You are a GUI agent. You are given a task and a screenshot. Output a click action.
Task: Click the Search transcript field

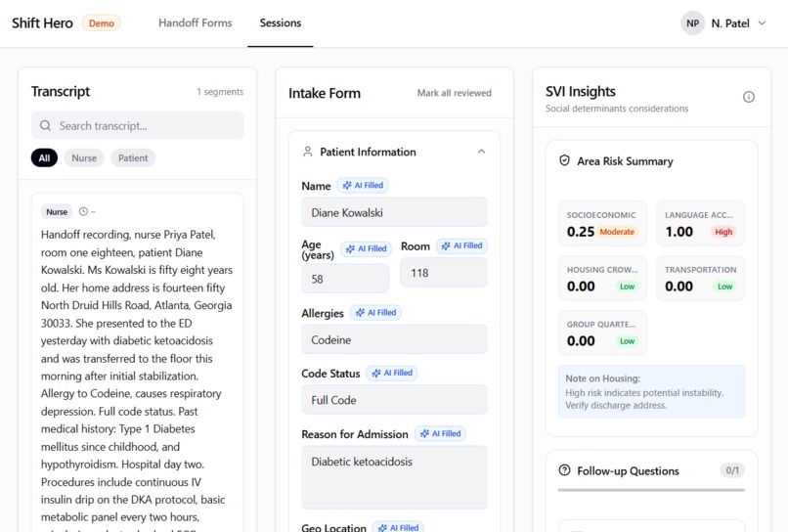coord(137,126)
